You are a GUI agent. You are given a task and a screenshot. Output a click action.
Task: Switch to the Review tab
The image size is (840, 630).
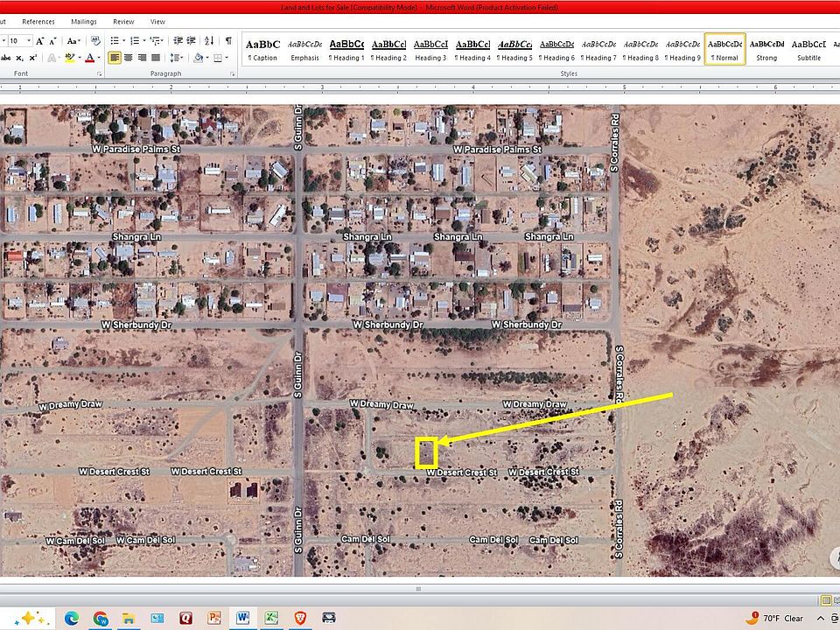123,21
